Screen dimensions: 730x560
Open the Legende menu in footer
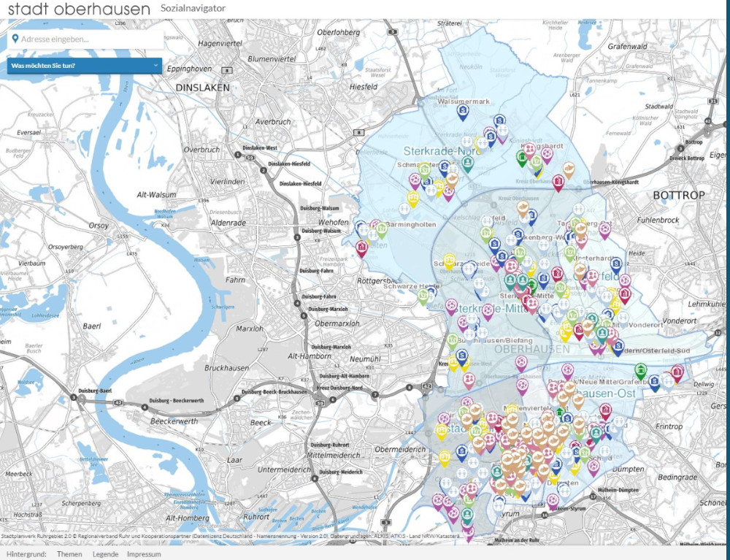pyautogui.click(x=105, y=554)
